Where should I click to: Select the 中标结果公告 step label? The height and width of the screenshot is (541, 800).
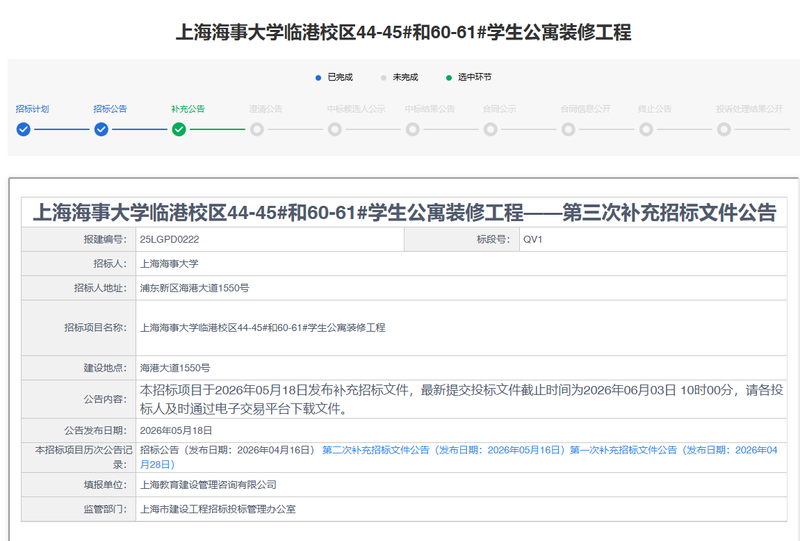point(430,109)
